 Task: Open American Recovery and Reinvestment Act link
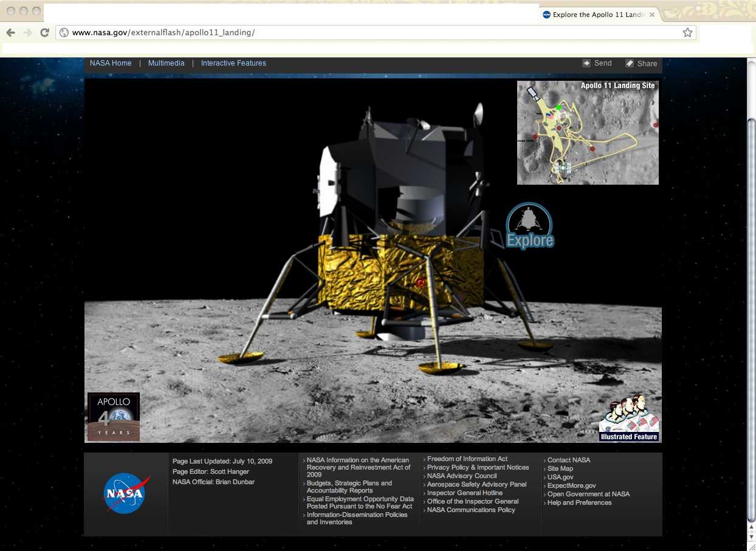(x=359, y=467)
